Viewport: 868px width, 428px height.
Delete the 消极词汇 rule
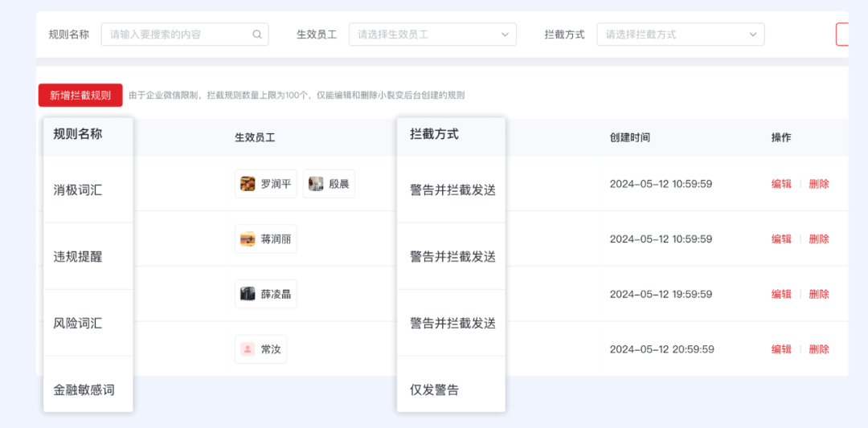point(819,184)
